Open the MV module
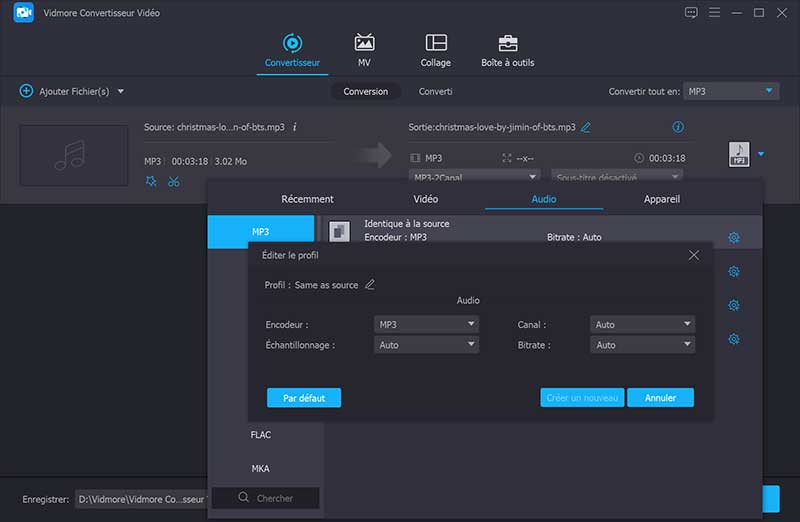This screenshot has width=800, height=522. click(364, 50)
